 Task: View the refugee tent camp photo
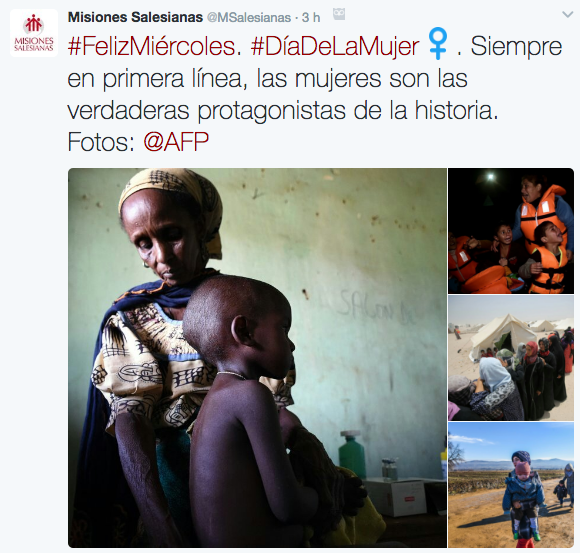coord(511,358)
